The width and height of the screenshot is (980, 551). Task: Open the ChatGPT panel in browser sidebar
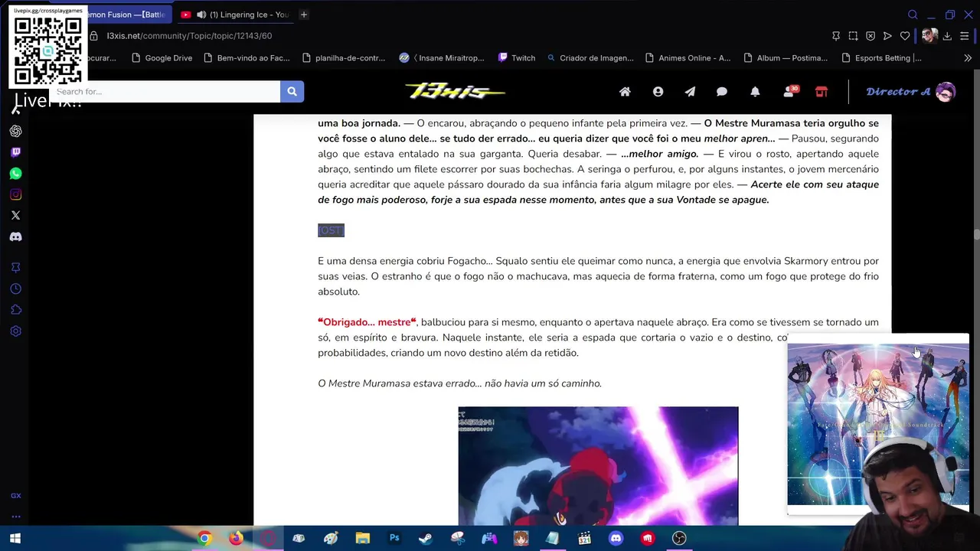(15, 131)
